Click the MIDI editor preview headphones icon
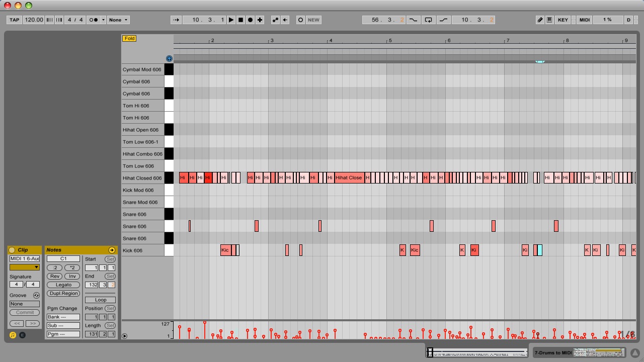Image resolution: width=644 pixels, height=362 pixels. click(x=169, y=59)
